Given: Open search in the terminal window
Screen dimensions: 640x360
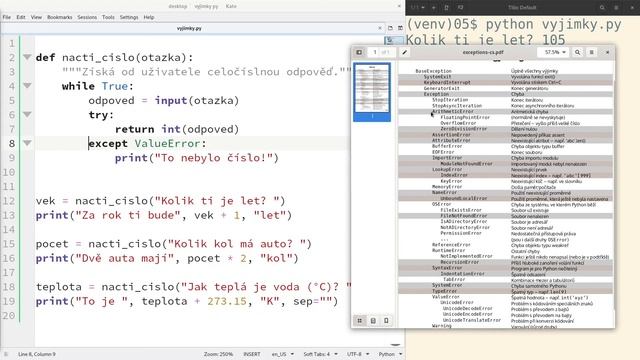Looking at the screenshot, I should pos(602,7).
